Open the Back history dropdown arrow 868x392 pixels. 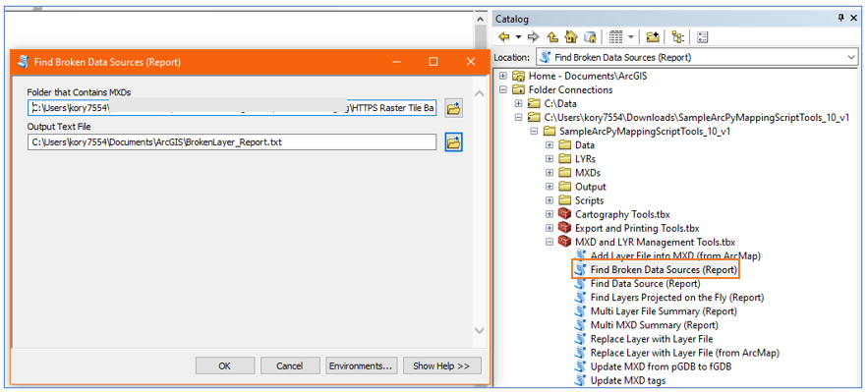[x=519, y=37]
